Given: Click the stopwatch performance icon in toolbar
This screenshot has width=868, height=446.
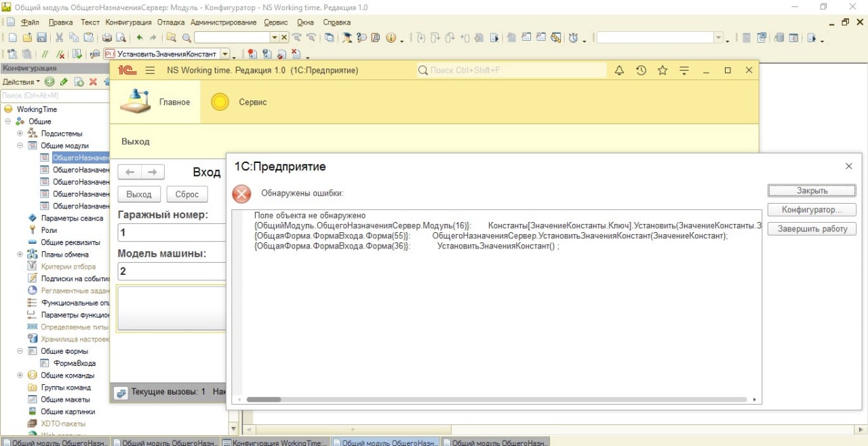Looking at the screenshot, I should (x=574, y=38).
